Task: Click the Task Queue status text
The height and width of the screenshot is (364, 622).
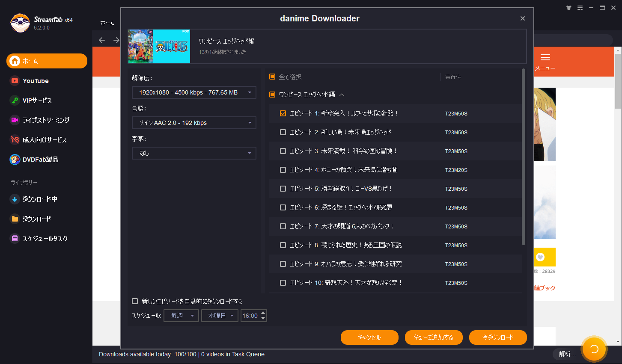Action: pyautogui.click(x=233, y=354)
